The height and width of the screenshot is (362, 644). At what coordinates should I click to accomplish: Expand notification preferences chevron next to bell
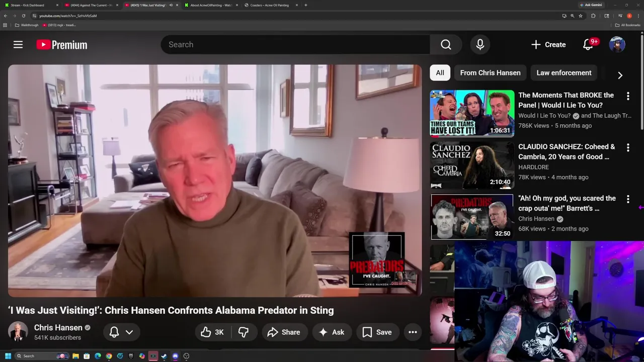(x=129, y=332)
